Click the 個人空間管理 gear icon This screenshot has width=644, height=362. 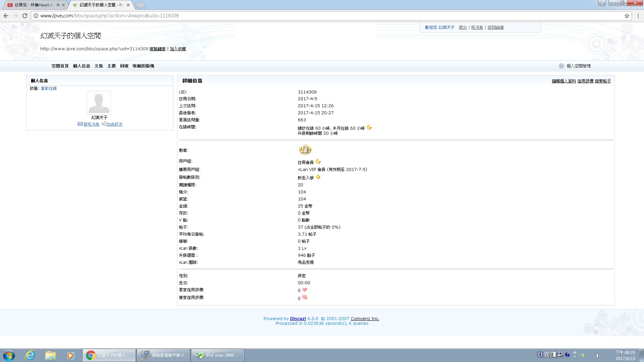coord(561,66)
